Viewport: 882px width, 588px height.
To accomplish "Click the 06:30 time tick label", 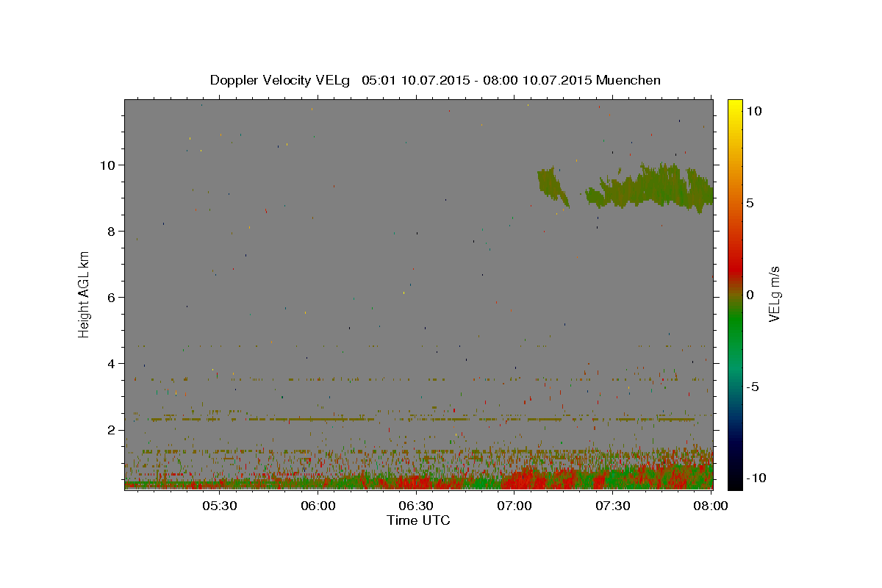I will pyautogui.click(x=416, y=506).
